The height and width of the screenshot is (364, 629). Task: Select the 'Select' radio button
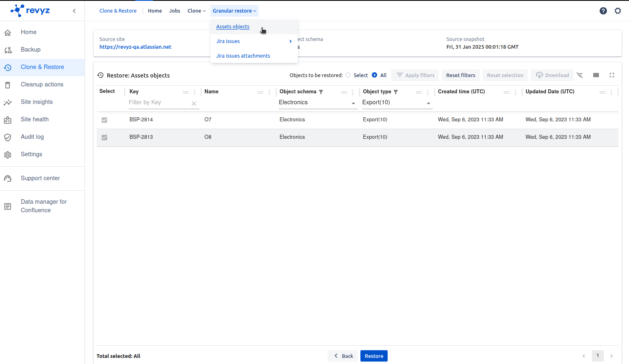[x=348, y=75]
